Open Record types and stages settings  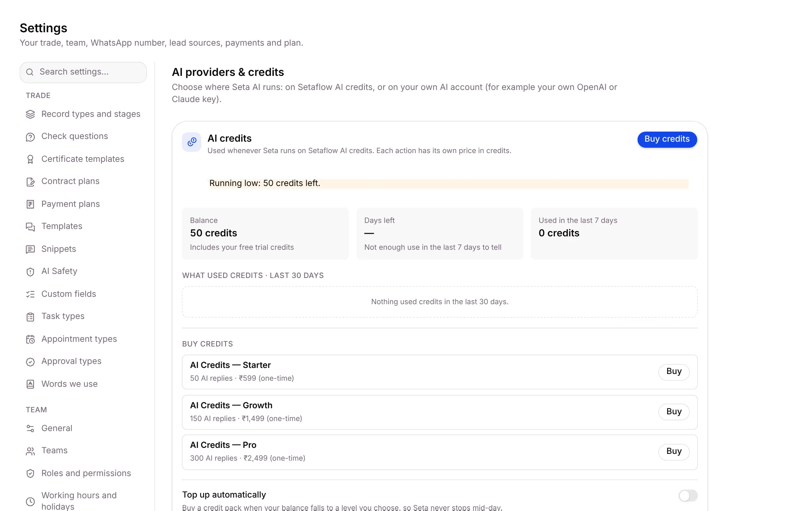83,114
